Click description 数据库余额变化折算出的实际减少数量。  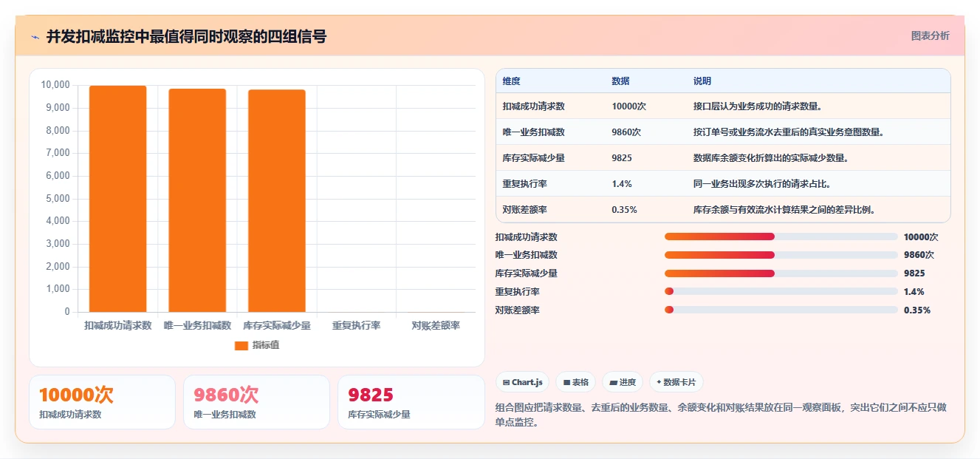pyautogui.click(x=771, y=158)
